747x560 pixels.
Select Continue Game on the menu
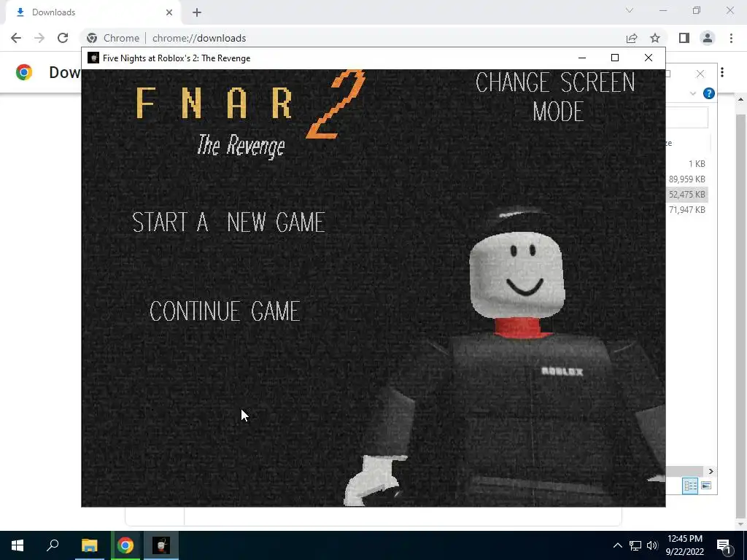tap(225, 311)
